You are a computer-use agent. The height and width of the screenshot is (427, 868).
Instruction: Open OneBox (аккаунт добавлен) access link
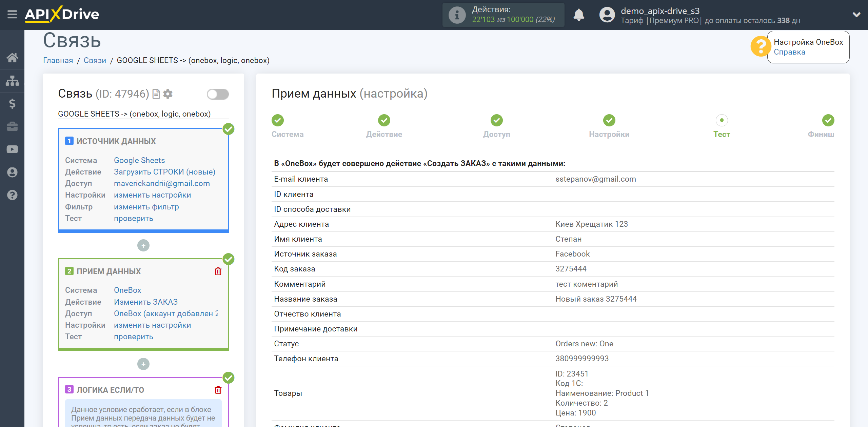[166, 313]
